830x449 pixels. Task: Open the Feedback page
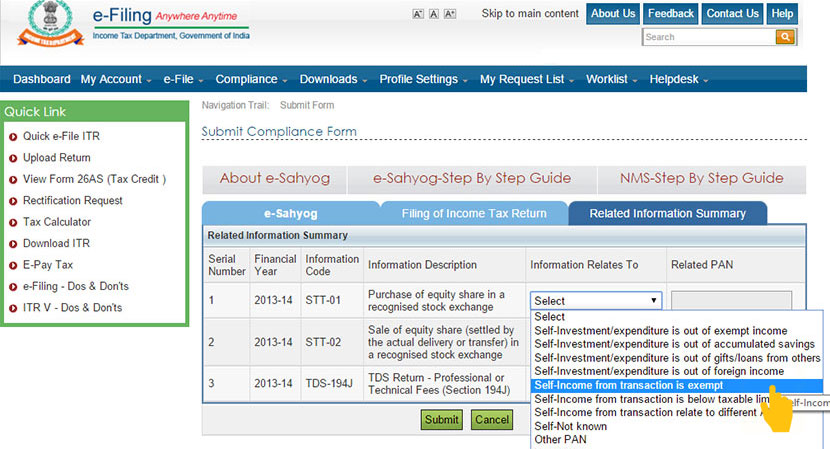[x=671, y=14]
